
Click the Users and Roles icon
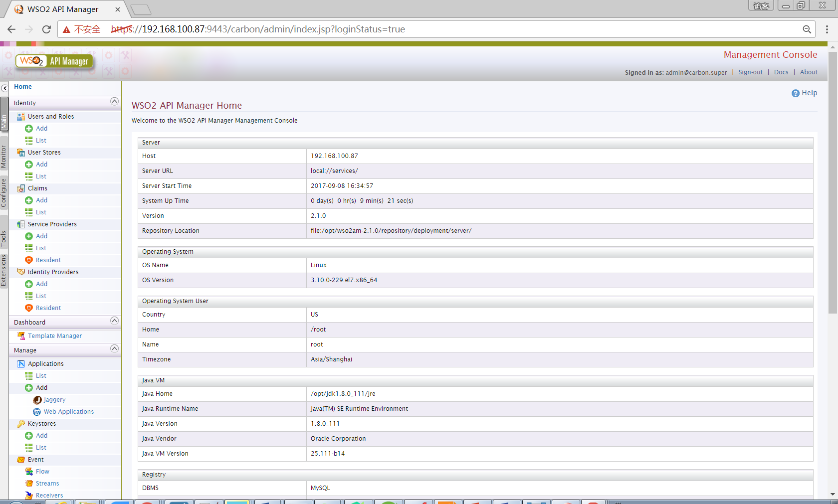coord(21,117)
